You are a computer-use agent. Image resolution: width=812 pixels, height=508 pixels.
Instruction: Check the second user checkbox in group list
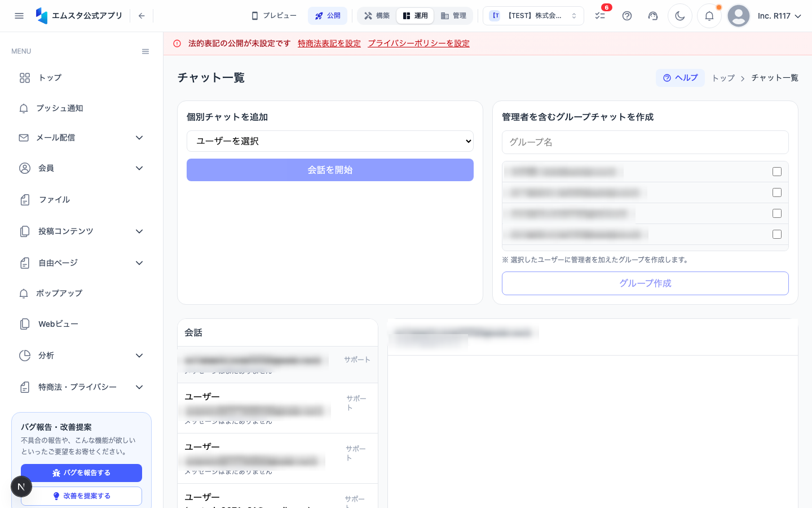click(x=777, y=192)
